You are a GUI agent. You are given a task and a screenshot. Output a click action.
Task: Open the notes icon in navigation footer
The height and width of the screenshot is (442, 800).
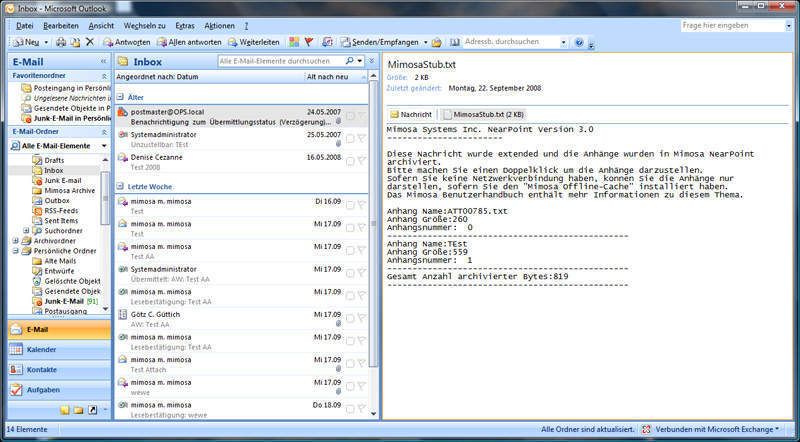64,410
